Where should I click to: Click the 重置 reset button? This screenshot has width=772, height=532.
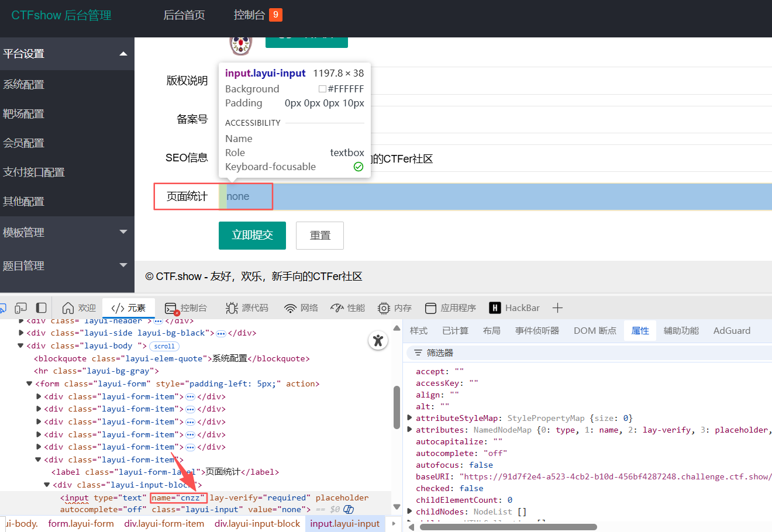click(x=319, y=235)
